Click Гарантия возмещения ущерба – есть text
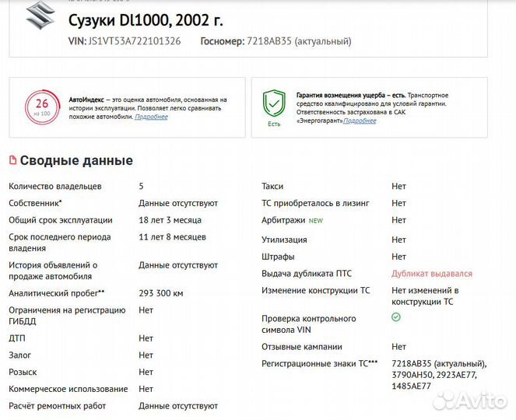The width and height of the screenshot is (516, 420). click(x=350, y=96)
